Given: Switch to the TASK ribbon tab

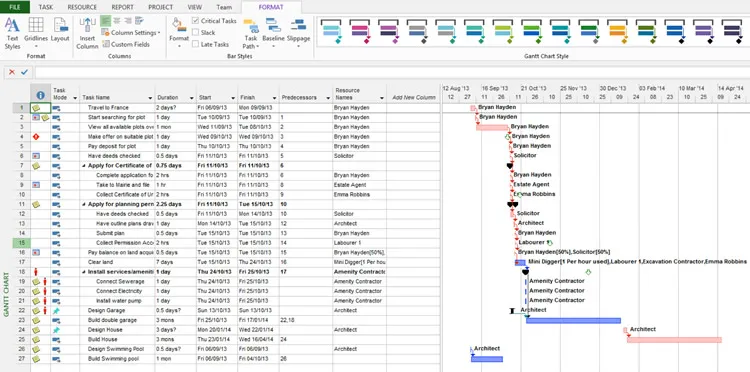Looking at the screenshot, I should coord(46,7).
